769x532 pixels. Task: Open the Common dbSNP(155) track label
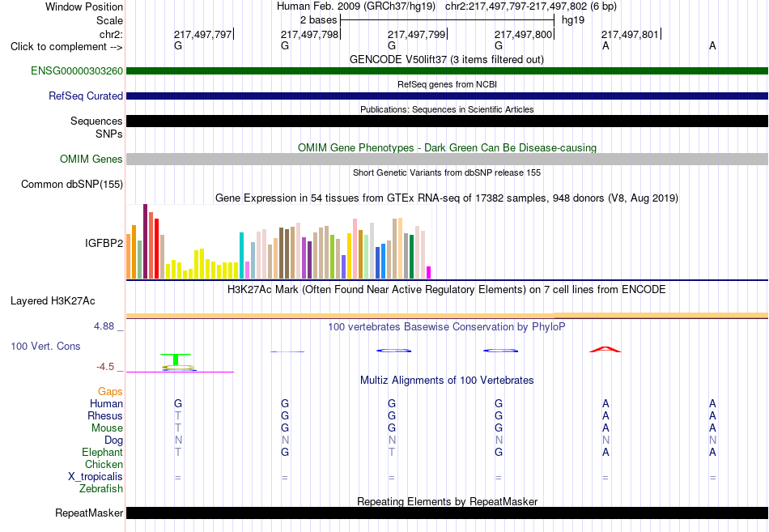[x=72, y=184]
